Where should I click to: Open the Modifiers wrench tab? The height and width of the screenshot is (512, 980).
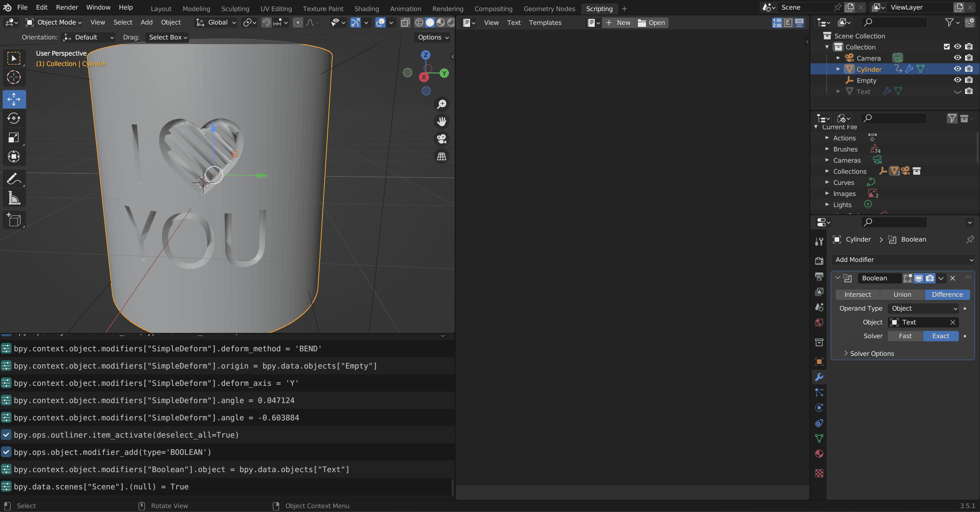[819, 377]
